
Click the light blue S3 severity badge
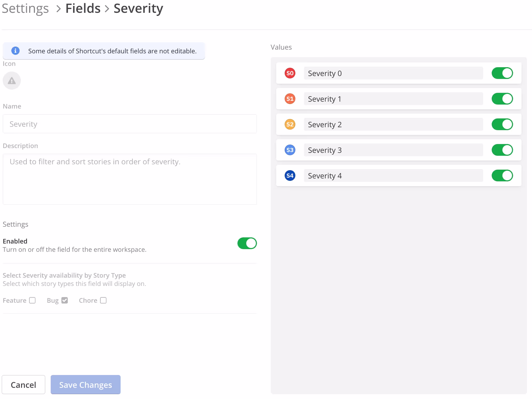pyautogui.click(x=290, y=150)
